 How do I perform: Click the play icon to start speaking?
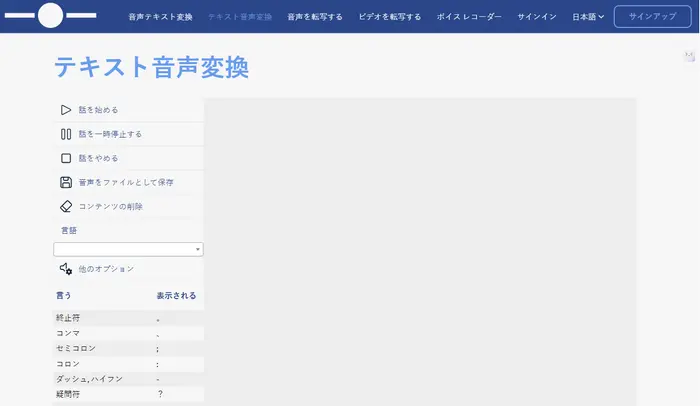(x=66, y=110)
